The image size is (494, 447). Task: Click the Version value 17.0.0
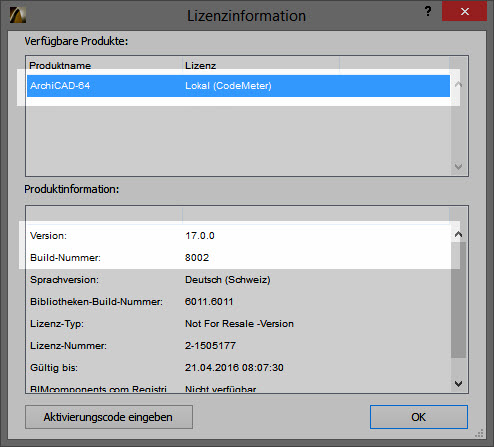(x=200, y=236)
